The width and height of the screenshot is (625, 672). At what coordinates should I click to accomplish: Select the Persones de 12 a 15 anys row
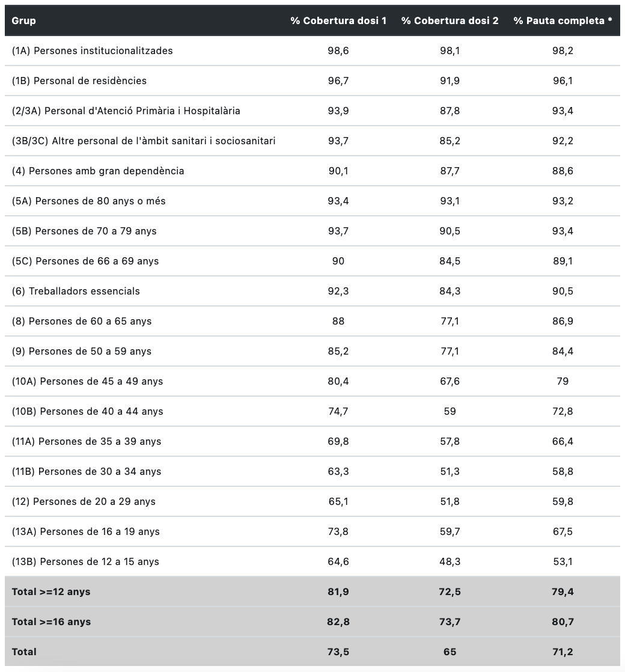(85, 562)
